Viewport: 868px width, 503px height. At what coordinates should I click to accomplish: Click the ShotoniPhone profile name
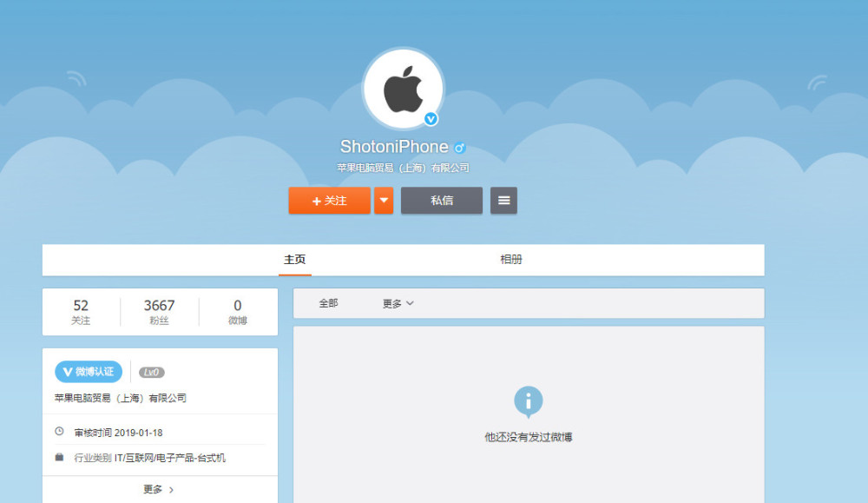tap(394, 147)
